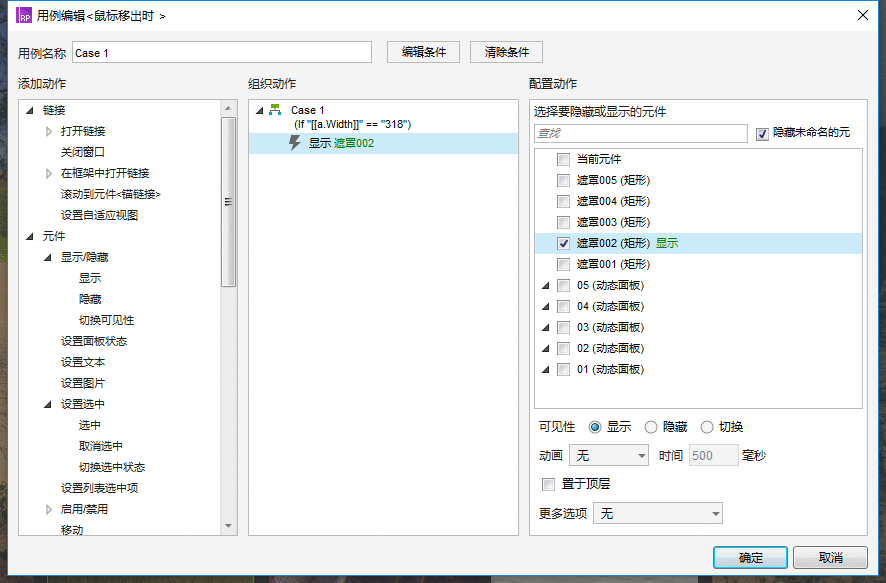
Task: Collapse the 链接 group in action list
Action: [x=30, y=110]
